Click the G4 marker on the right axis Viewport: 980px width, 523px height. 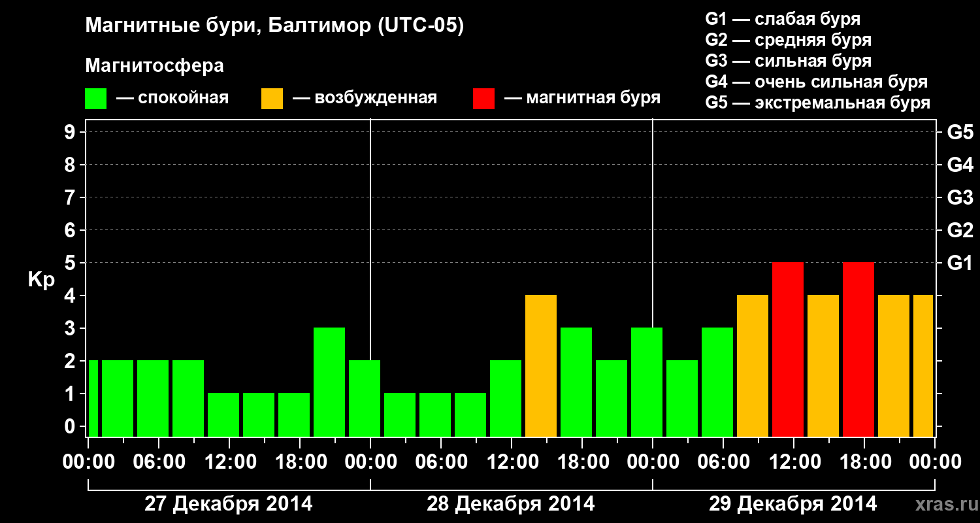pyautogui.click(x=960, y=165)
